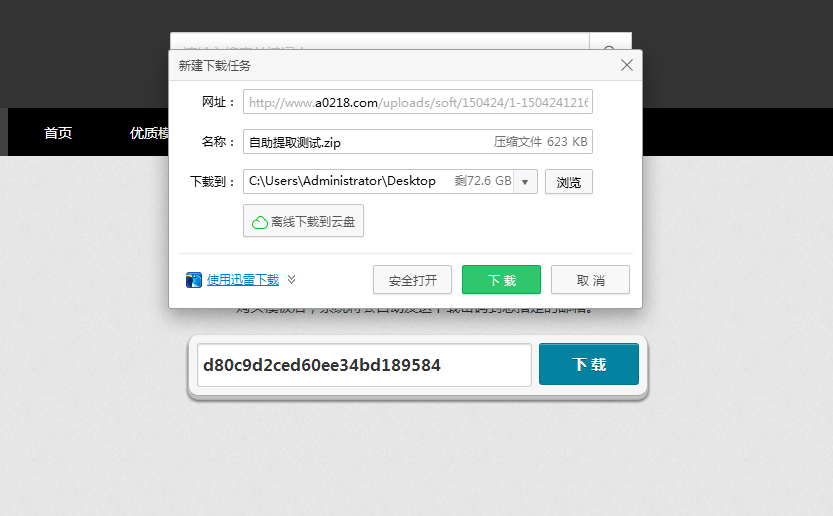Expand options with the double chevron arrow
The image size is (833, 516).
point(291,280)
